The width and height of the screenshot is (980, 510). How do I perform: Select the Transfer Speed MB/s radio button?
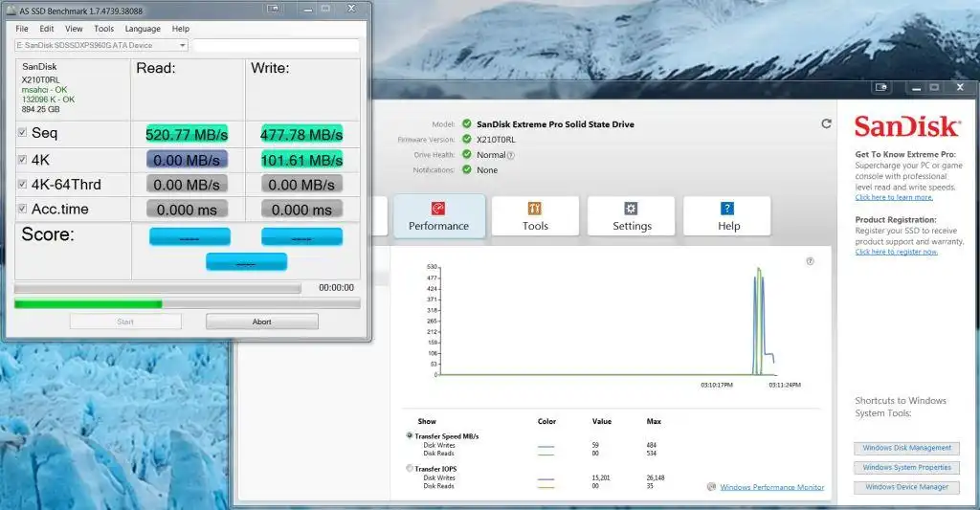tap(410, 435)
